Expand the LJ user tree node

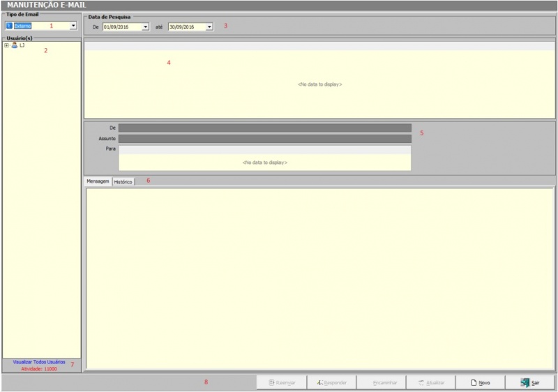point(6,45)
